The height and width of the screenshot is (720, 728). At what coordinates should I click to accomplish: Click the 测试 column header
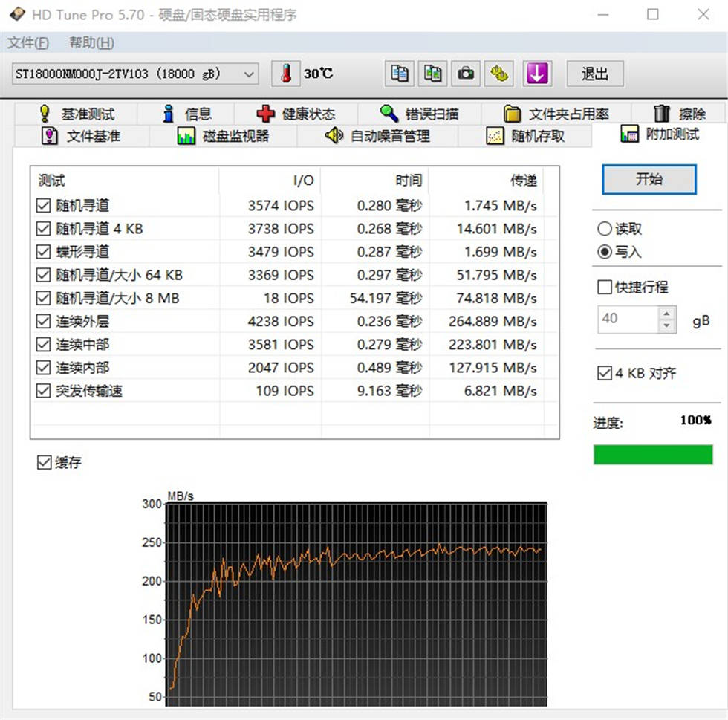[125, 181]
